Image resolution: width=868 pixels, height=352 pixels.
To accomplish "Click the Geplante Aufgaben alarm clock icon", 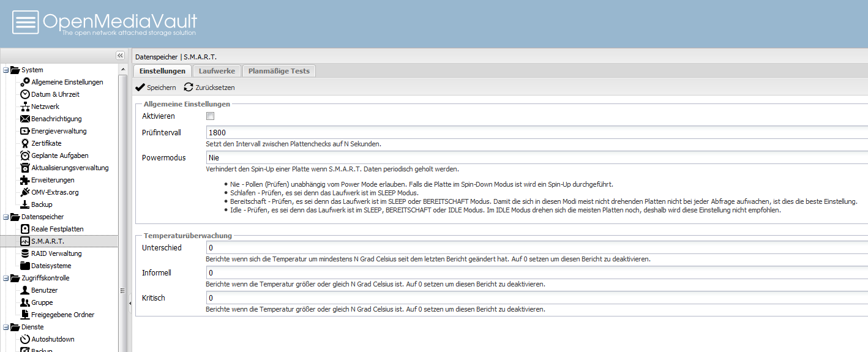I will point(25,155).
